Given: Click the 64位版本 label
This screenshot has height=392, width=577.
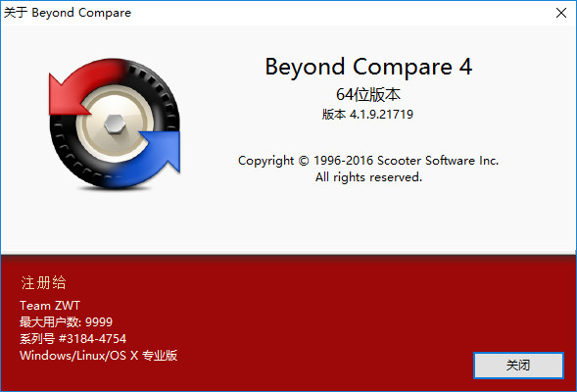Looking at the screenshot, I should pyautogui.click(x=368, y=95).
